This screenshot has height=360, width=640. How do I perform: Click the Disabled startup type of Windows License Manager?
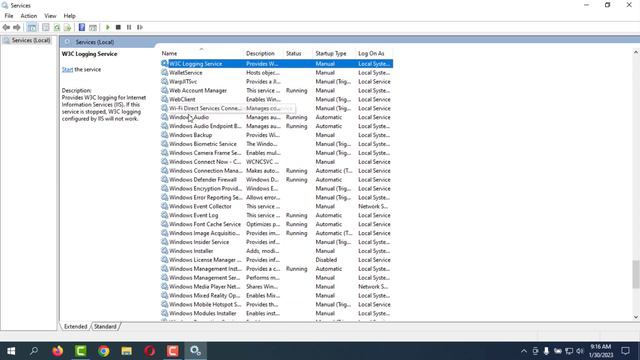[x=326, y=260]
